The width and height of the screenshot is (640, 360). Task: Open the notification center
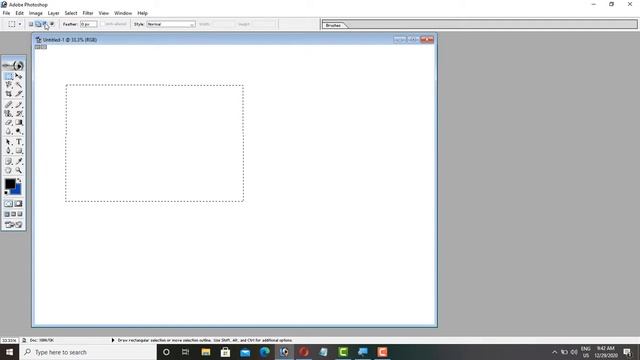point(627,352)
